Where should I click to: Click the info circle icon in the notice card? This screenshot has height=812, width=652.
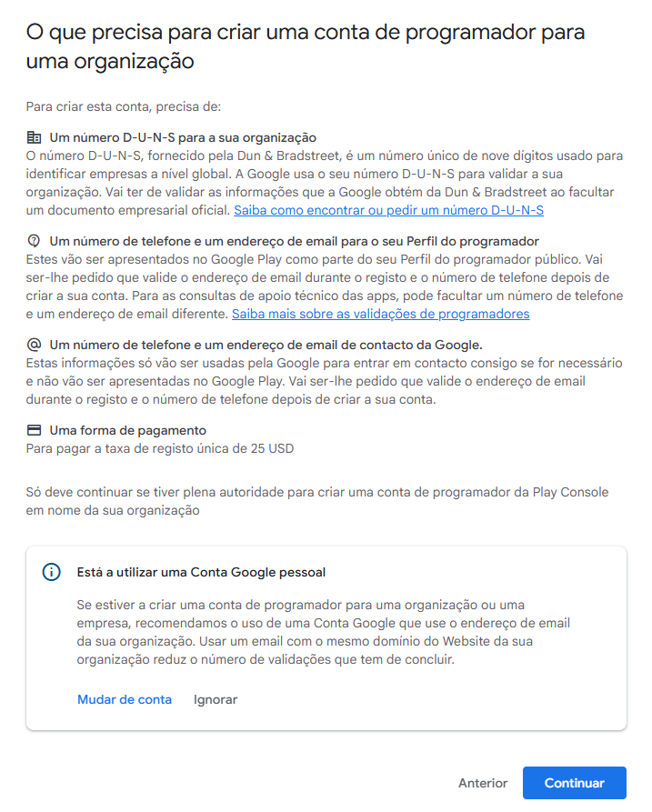pyautogui.click(x=52, y=572)
